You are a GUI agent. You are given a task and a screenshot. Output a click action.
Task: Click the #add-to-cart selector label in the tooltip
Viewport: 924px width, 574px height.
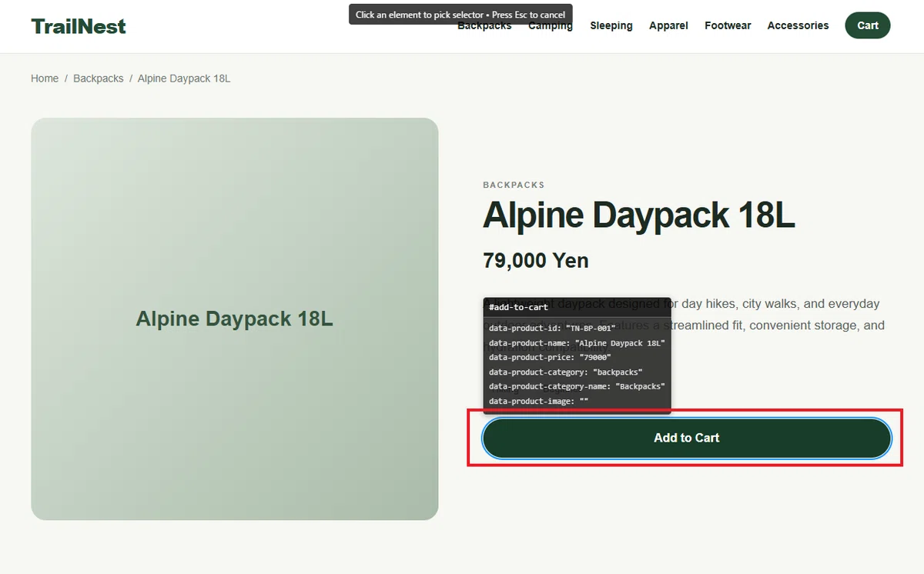point(518,307)
